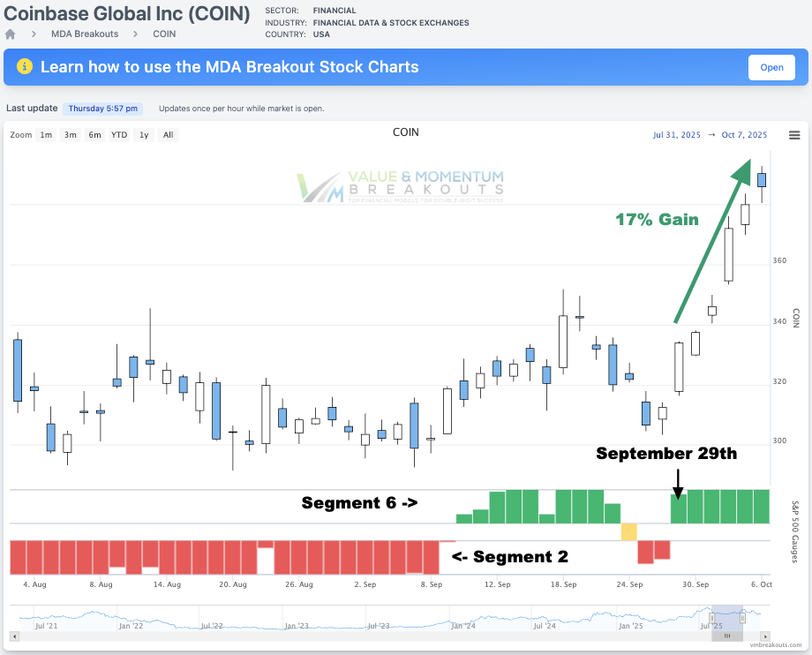Open the MDA Breakouts breadcrumb link
812x655 pixels.
pyautogui.click(x=85, y=34)
